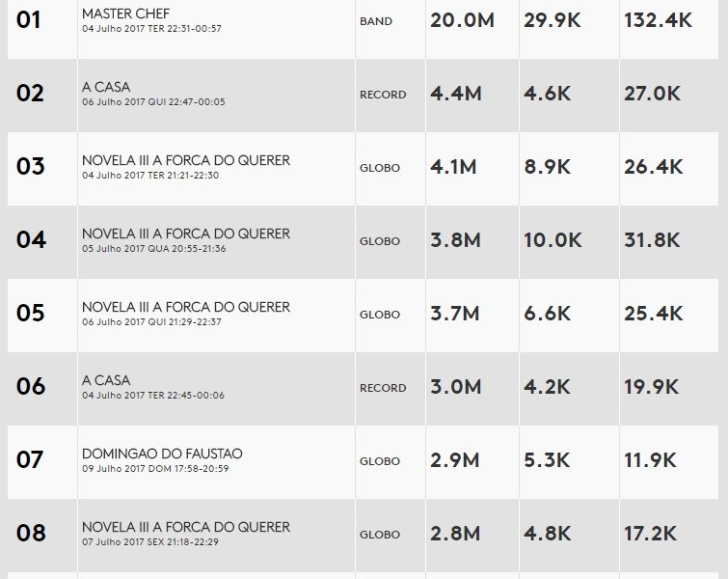Click NOVELA III title in row 03
The height and width of the screenshot is (579, 728).
(x=185, y=160)
